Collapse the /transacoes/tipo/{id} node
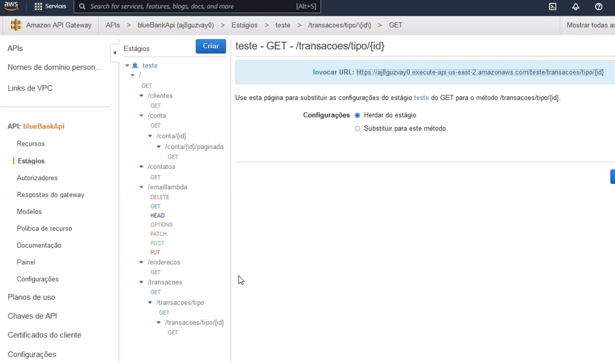 point(159,323)
